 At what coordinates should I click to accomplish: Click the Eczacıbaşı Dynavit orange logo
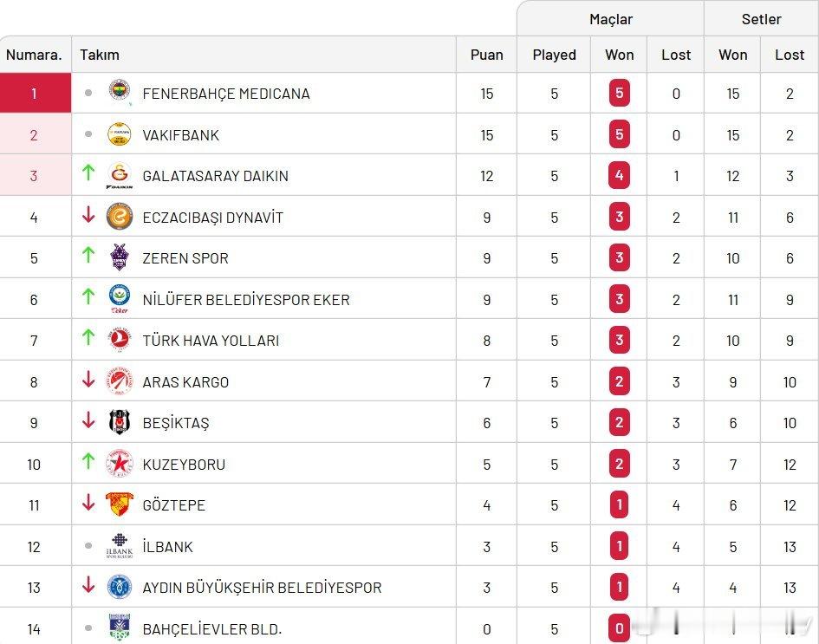tap(120, 217)
